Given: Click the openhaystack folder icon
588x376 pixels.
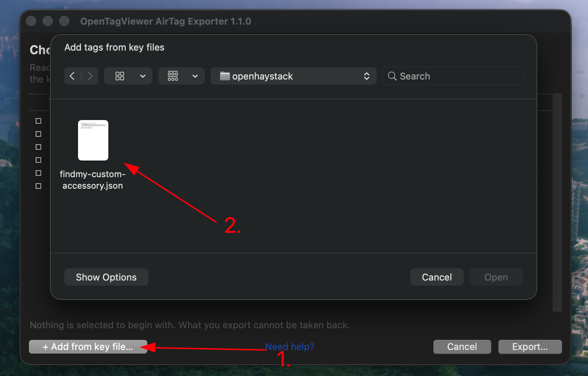Looking at the screenshot, I should click(x=225, y=76).
